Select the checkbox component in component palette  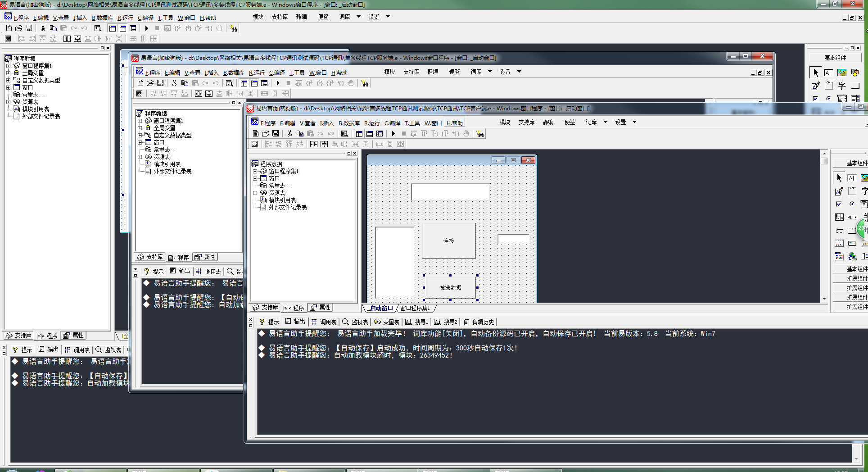(839, 204)
